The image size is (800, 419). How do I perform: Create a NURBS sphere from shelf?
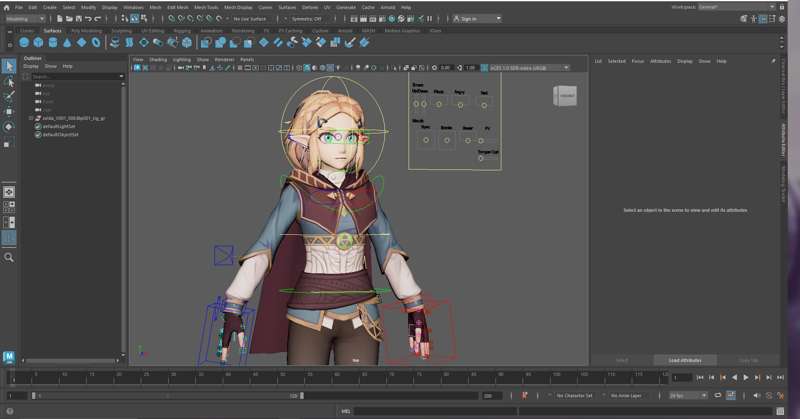[24, 43]
